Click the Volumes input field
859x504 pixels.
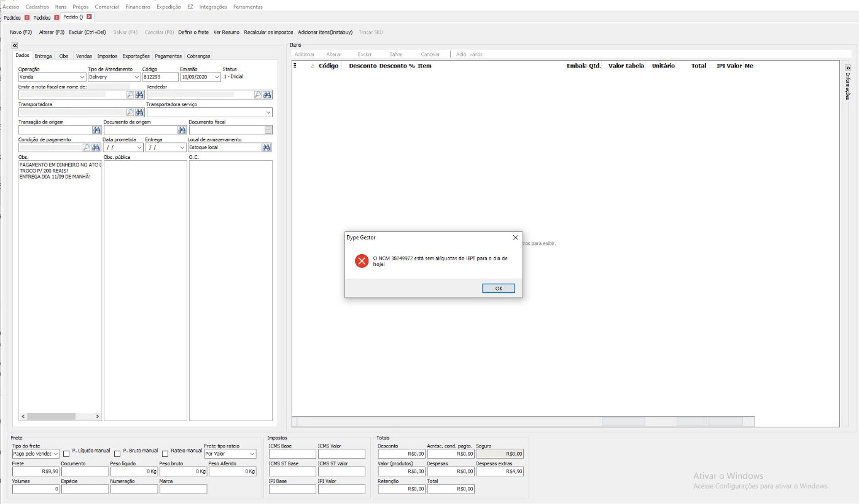pos(36,489)
